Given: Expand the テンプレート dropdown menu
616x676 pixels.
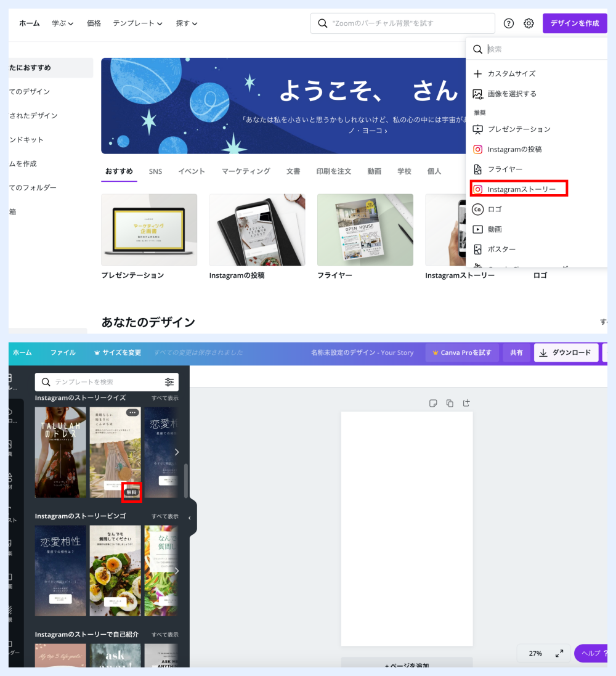Looking at the screenshot, I should coord(137,23).
